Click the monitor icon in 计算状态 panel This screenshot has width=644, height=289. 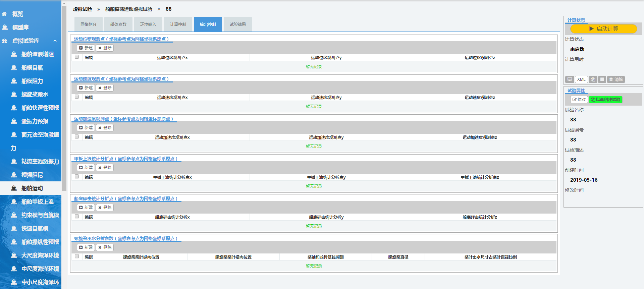coord(570,79)
